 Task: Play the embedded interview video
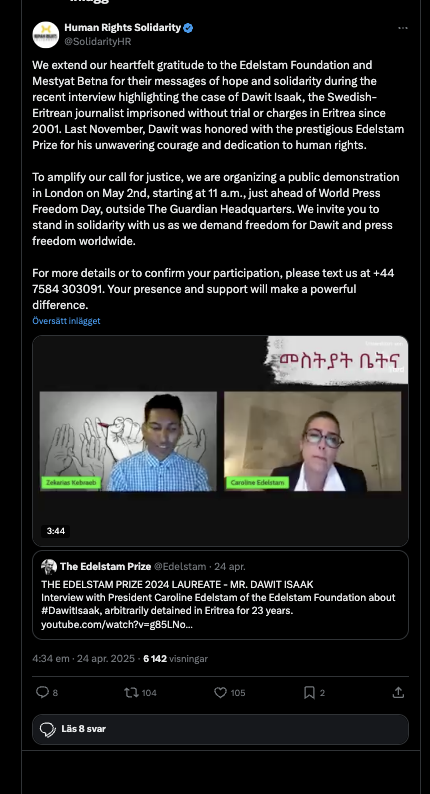(220, 441)
